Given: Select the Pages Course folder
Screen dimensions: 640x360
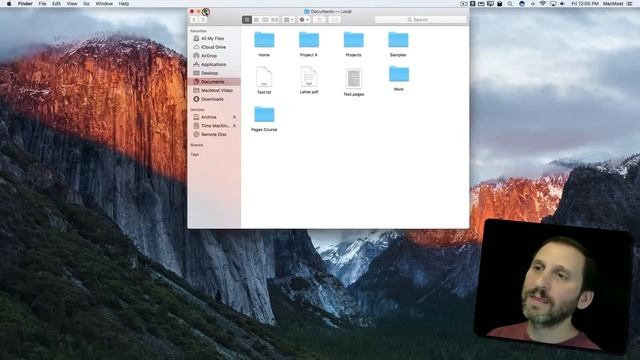Looking at the screenshot, I should 264,115.
